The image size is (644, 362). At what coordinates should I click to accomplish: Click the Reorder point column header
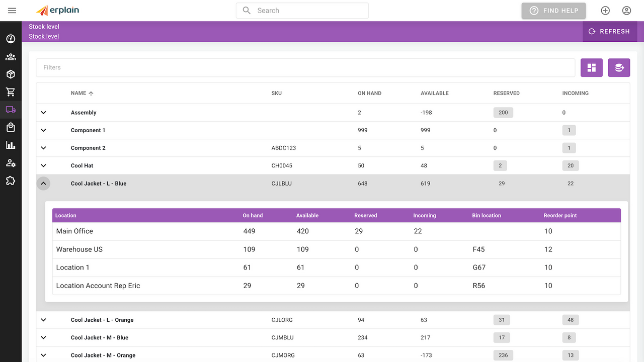560,215
